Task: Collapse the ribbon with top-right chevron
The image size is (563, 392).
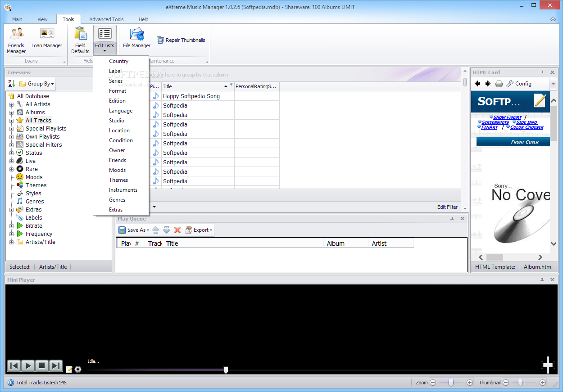Action: [x=553, y=19]
